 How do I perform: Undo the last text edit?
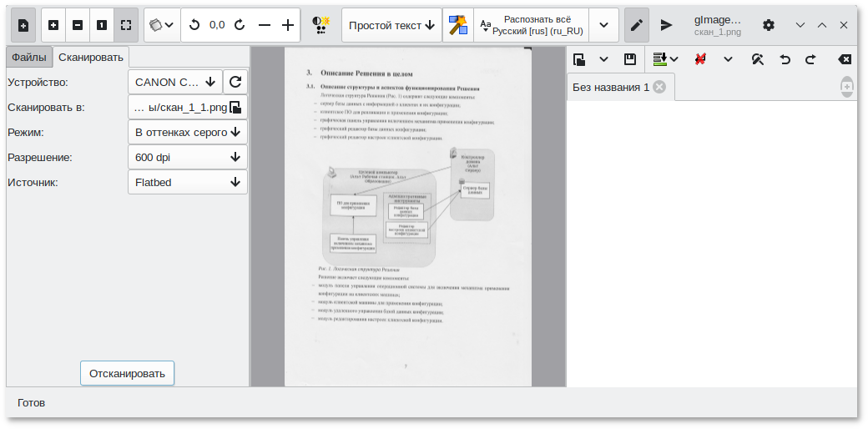(x=785, y=59)
